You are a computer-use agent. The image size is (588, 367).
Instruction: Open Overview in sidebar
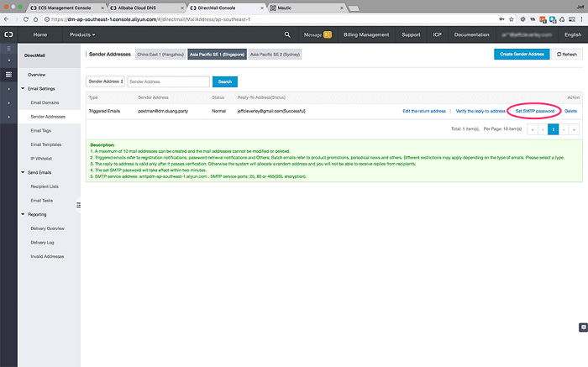click(36, 75)
